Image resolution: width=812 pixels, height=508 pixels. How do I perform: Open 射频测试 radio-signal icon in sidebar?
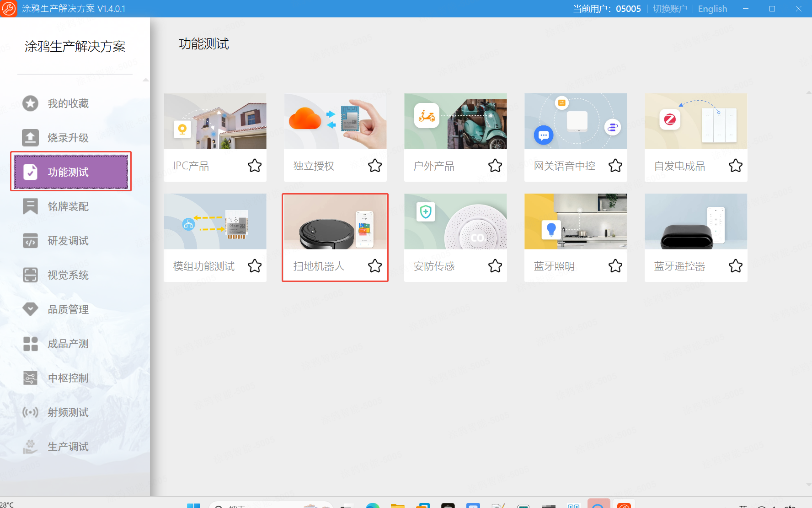30,412
